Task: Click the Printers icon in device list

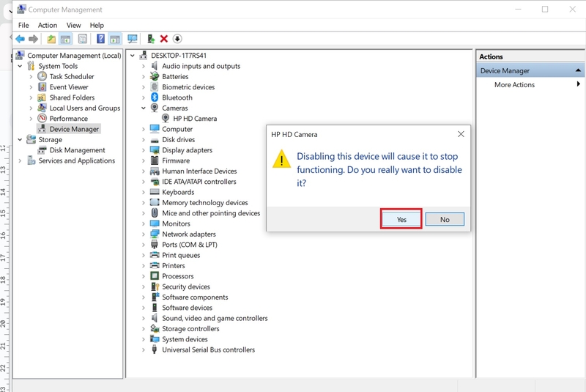Action: point(155,266)
